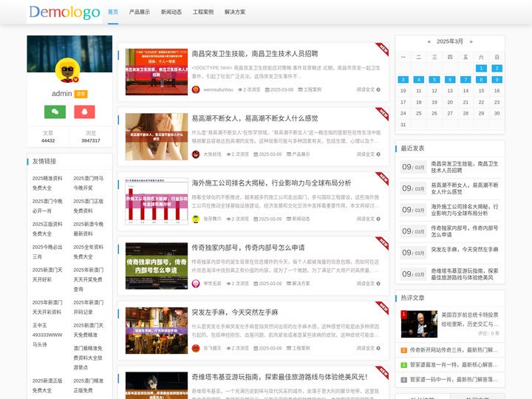
Task: Open article title 易高潮不断女人什么感觉
Action: tap(255, 118)
